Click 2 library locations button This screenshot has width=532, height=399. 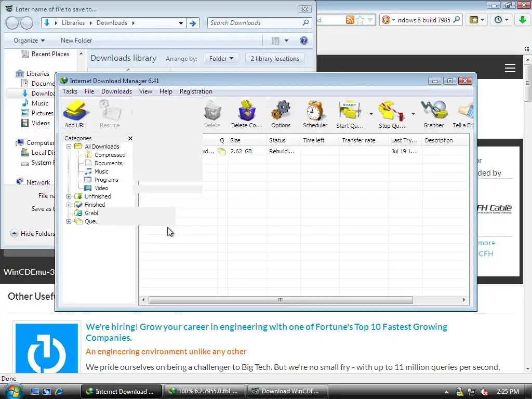click(275, 59)
